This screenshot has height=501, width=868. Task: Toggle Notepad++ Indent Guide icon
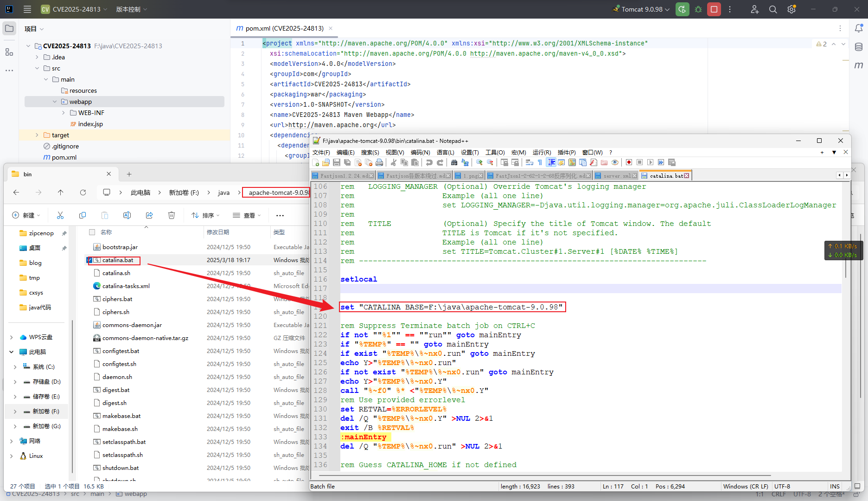[551, 162]
